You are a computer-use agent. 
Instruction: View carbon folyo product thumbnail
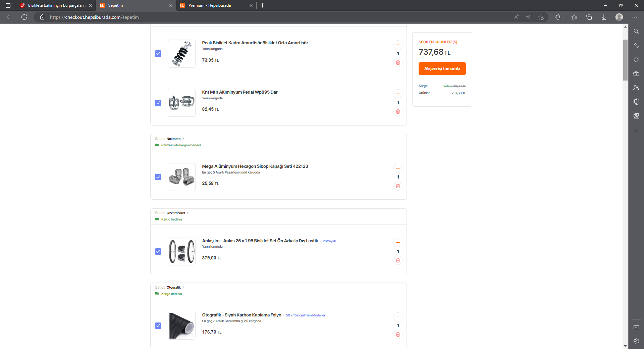pyautogui.click(x=181, y=326)
